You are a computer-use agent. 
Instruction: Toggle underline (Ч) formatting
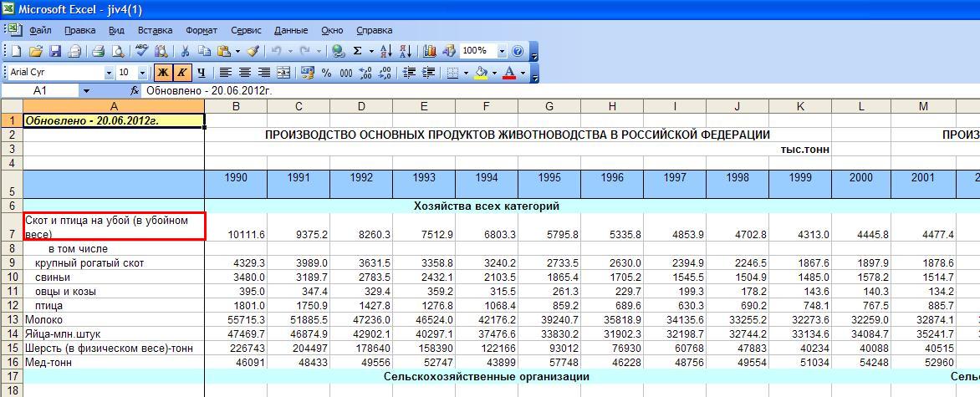coord(202,73)
